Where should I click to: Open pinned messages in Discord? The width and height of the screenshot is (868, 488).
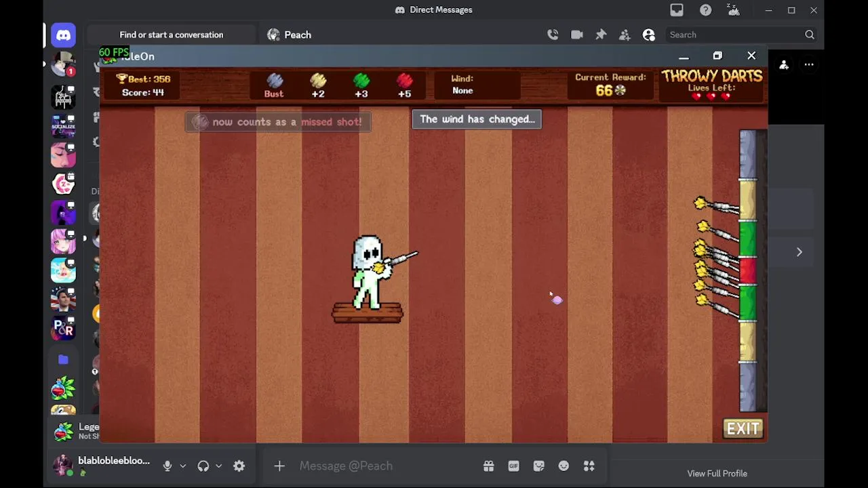(x=601, y=35)
